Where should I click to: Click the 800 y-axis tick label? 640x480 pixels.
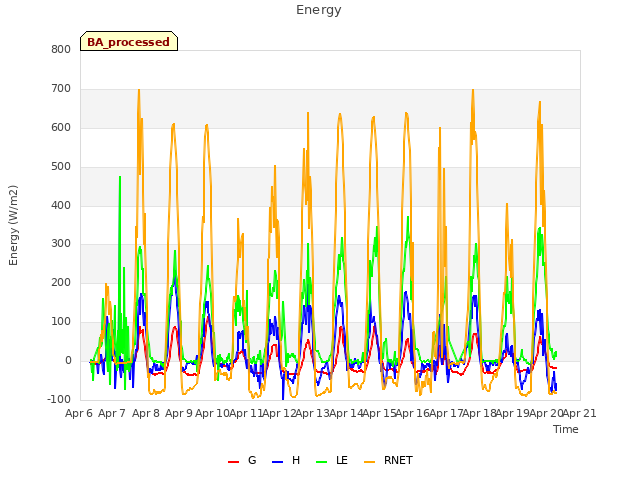61,49
